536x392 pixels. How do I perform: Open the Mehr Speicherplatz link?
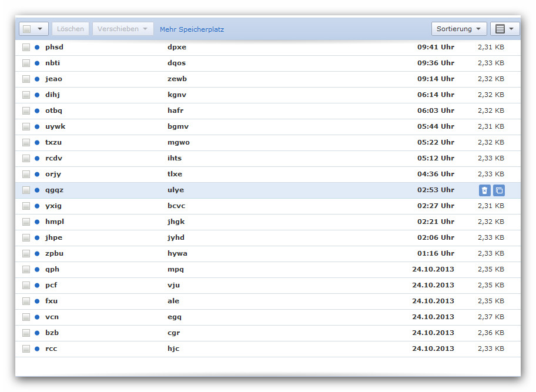(x=192, y=29)
